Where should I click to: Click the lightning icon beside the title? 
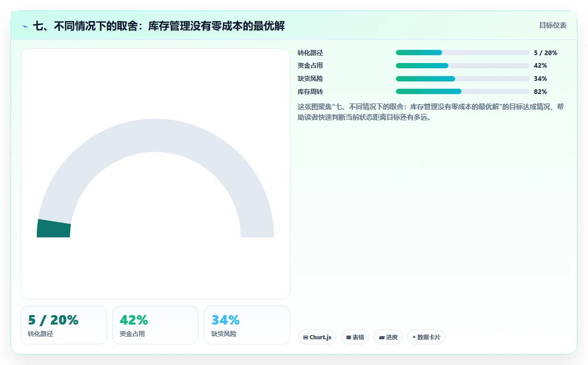point(25,26)
